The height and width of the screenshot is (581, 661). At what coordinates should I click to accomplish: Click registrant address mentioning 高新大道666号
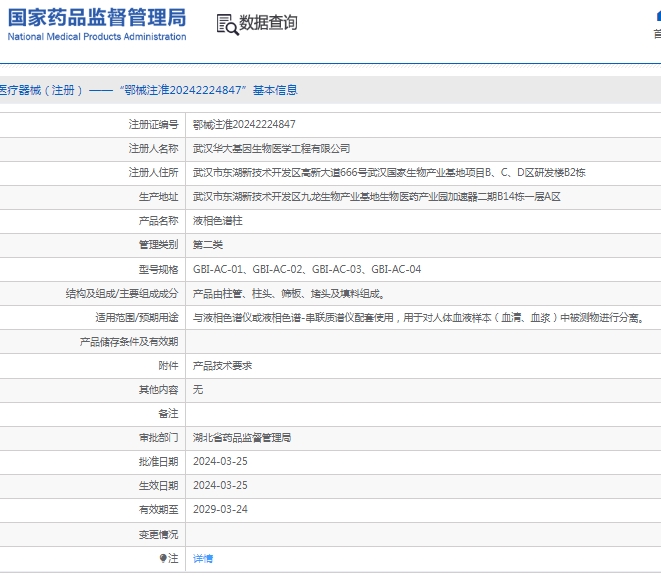pyautogui.click(x=389, y=172)
